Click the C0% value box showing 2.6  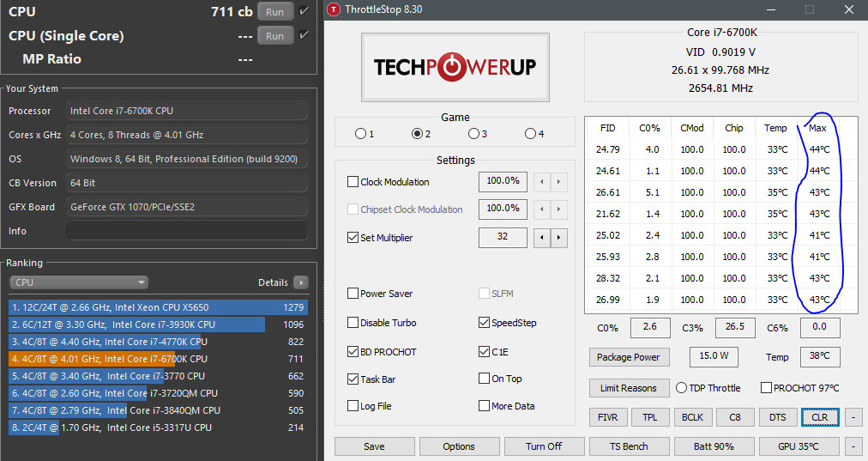pyautogui.click(x=650, y=327)
